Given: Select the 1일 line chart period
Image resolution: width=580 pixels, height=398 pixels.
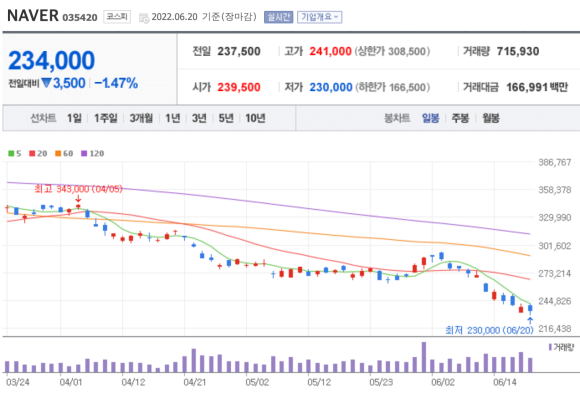Looking at the screenshot, I should coord(74,118).
